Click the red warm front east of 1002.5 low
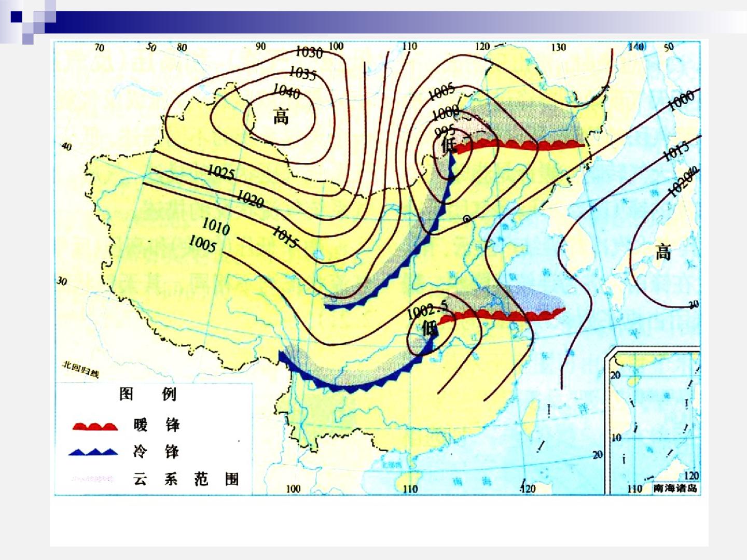This screenshot has height=560, width=747. [x=501, y=315]
